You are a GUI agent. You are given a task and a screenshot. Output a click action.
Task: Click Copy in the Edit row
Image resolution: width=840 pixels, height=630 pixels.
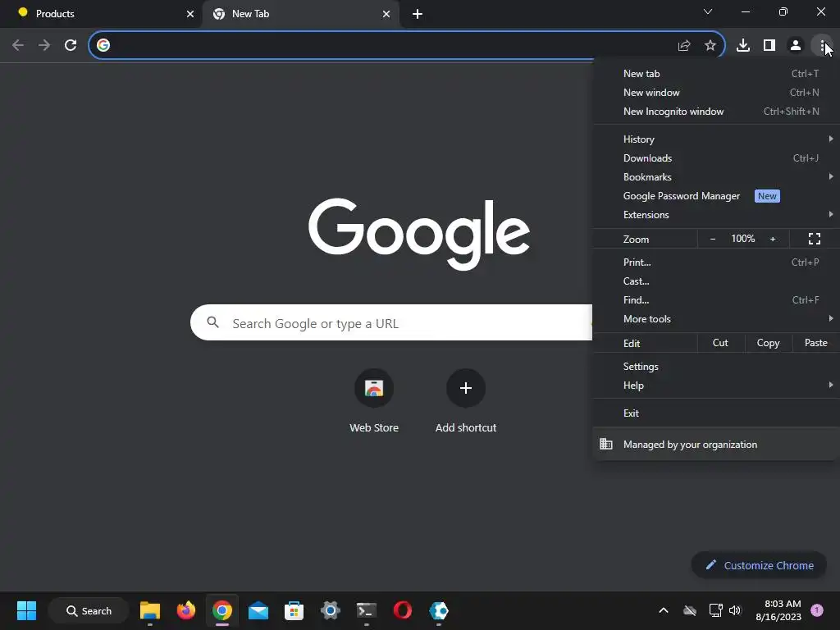coord(768,343)
